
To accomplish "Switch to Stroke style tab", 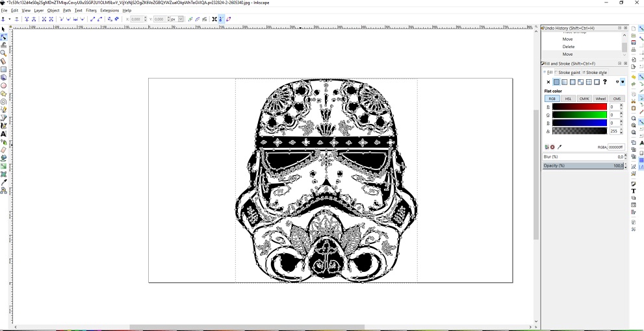I will [x=595, y=73].
